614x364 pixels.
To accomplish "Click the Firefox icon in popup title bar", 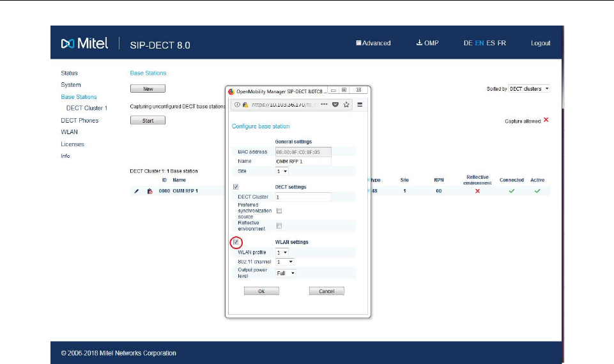I will coord(231,91).
